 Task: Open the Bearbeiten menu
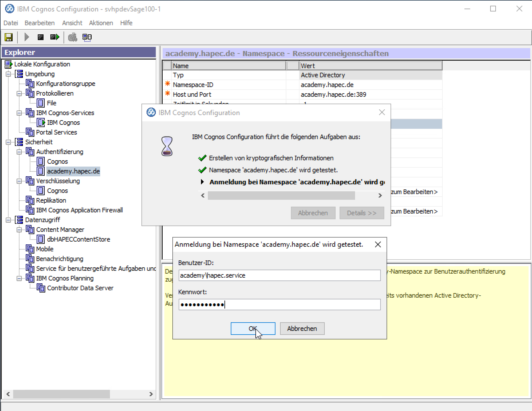coord(40,23)
